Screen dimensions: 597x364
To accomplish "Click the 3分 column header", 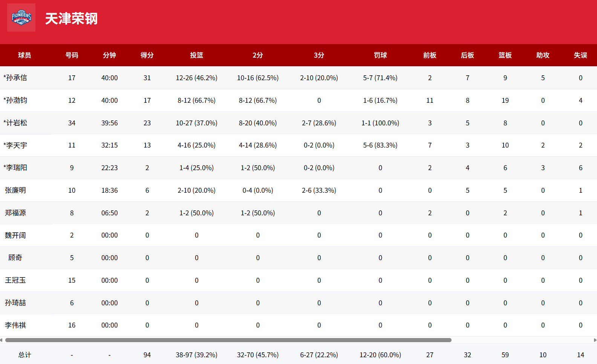I will click(319, 55).
